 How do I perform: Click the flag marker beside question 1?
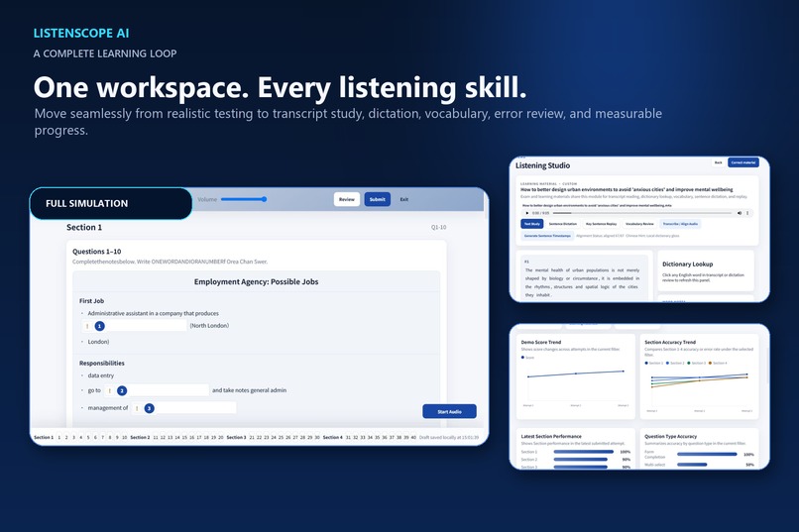(x=87, y=326)
